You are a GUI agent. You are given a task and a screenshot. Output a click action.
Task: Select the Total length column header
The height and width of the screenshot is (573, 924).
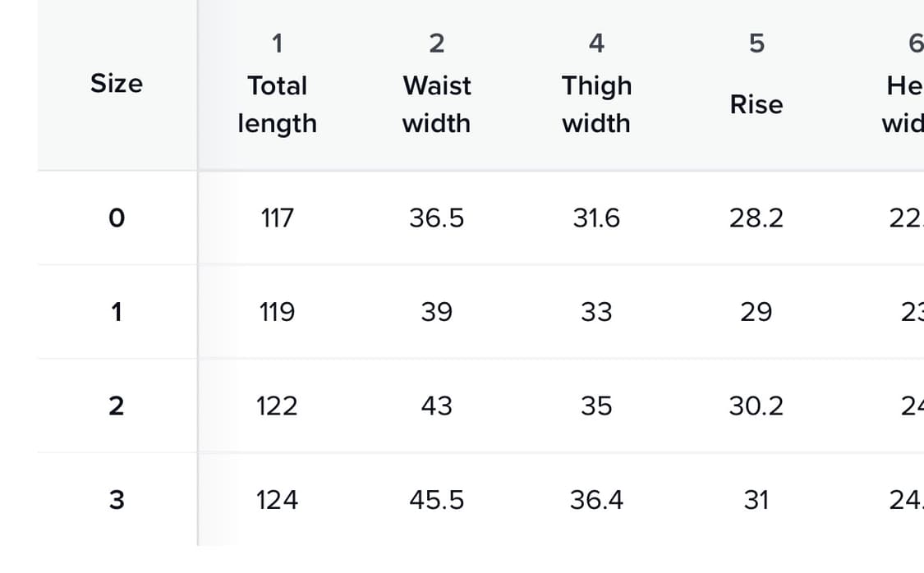(x=277, y=104)
